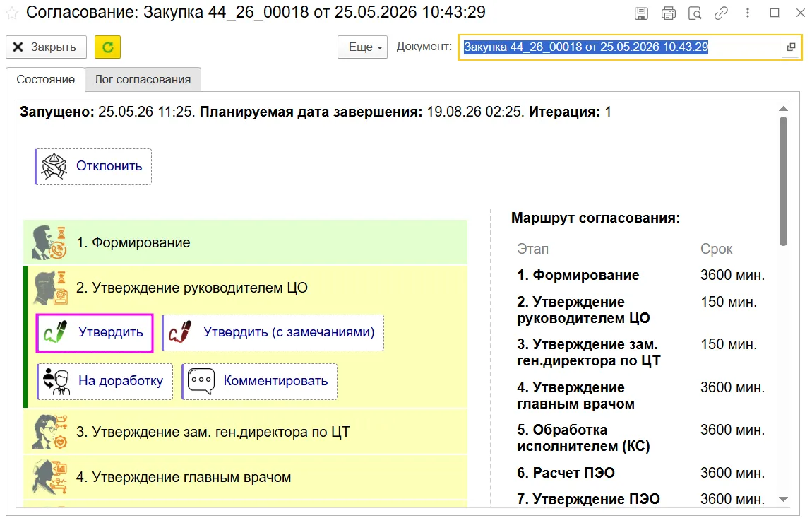Click the Документ input field

tap(621, 47)
